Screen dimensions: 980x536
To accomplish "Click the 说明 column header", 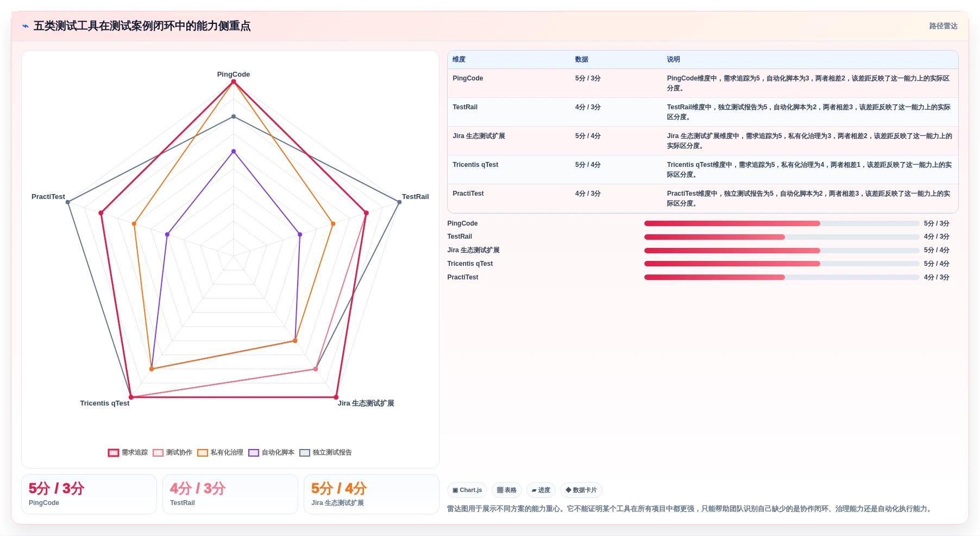I will pyautogui.click(x=674, y=59).
